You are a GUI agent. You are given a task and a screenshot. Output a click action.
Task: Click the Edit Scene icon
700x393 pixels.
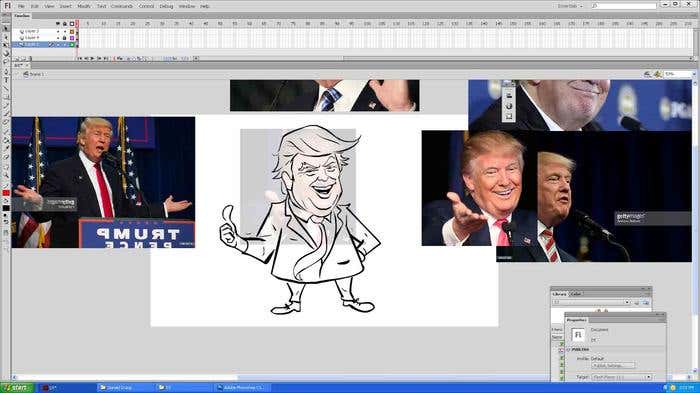tap(647, 74)
